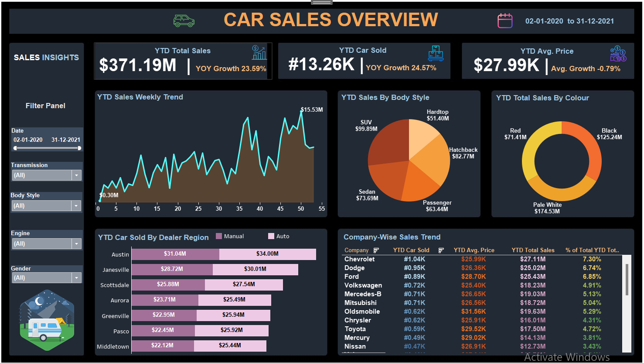The width and height of the screenshot is (644, 363).
Task: Click the left handle of the Date slider
Action: tap(15, 148)
